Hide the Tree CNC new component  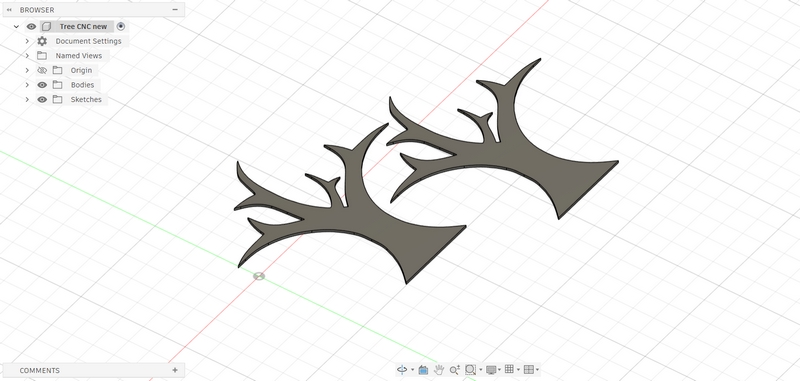coord(31,27)
